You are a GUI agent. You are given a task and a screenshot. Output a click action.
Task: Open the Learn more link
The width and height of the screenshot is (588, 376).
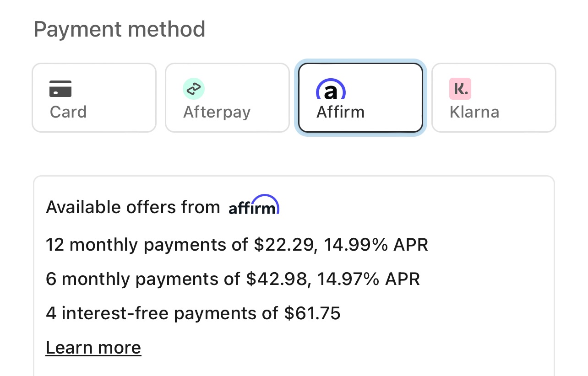[x=93, y=348]
